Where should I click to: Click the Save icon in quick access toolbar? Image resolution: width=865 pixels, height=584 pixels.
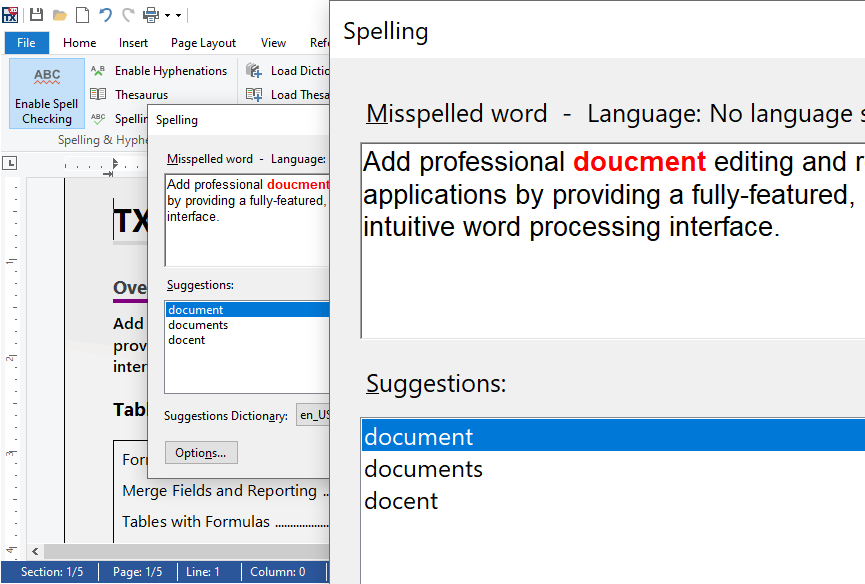point(37,15)
